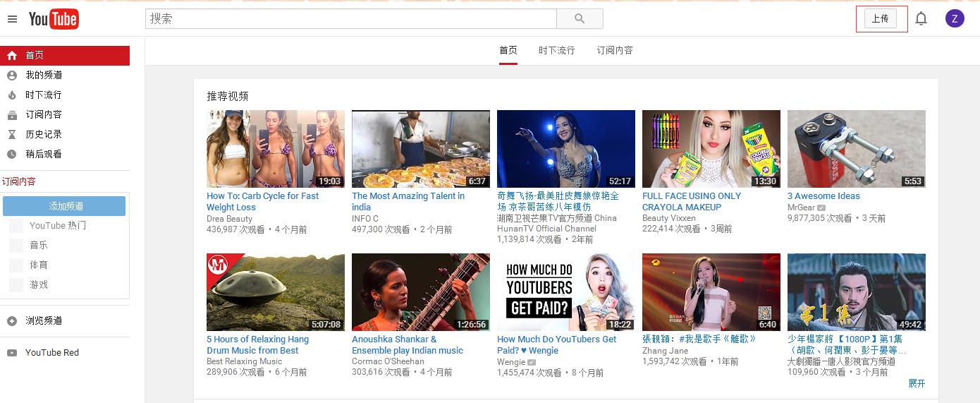This screenshot has width=980, height=403.
Task: Switch to the 时下流行 top tab
Action: [557, 50]
